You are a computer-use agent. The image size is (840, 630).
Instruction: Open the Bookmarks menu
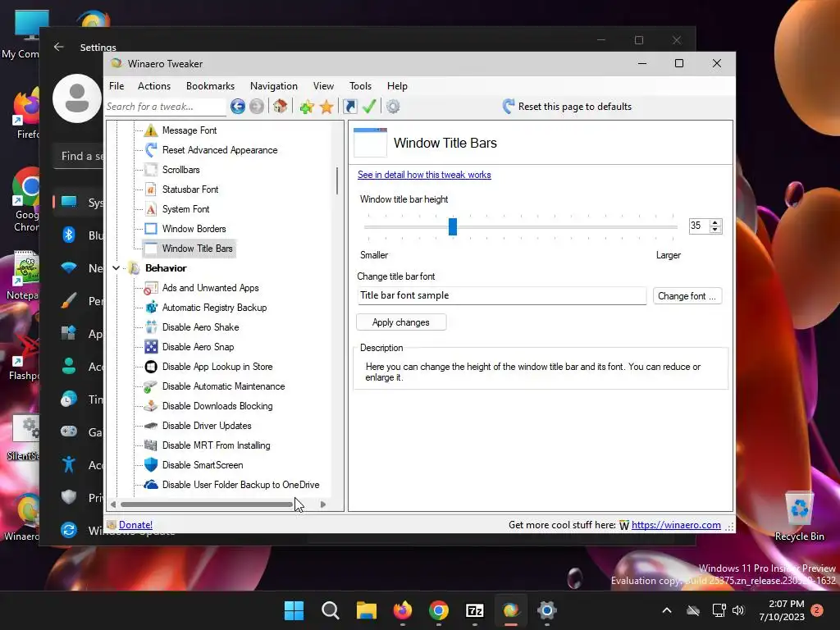click(x=210, y=85)
